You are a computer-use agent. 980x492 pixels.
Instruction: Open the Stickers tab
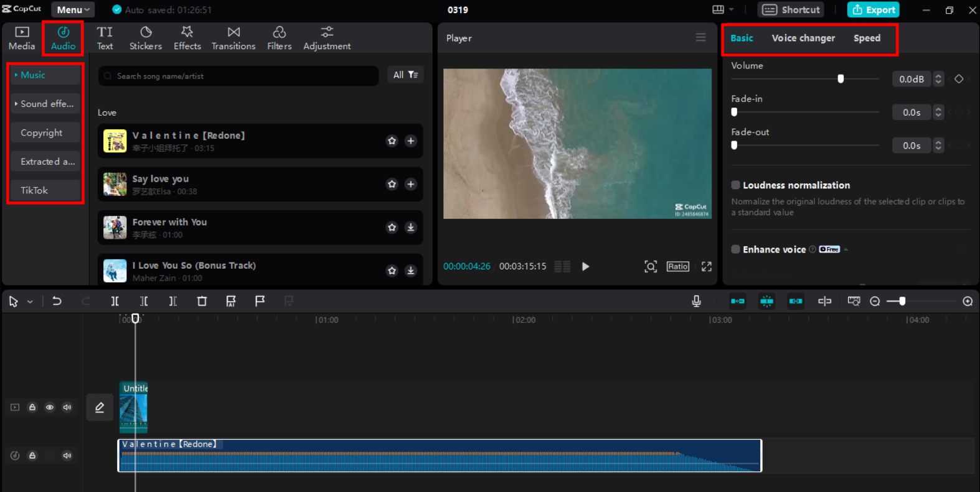click(146, 38)
